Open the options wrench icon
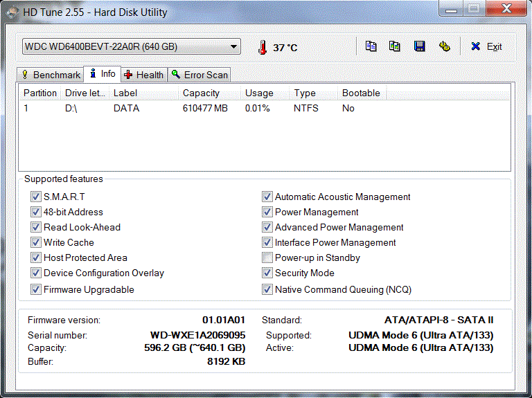The image size is (532, 398). click(445, 46)
